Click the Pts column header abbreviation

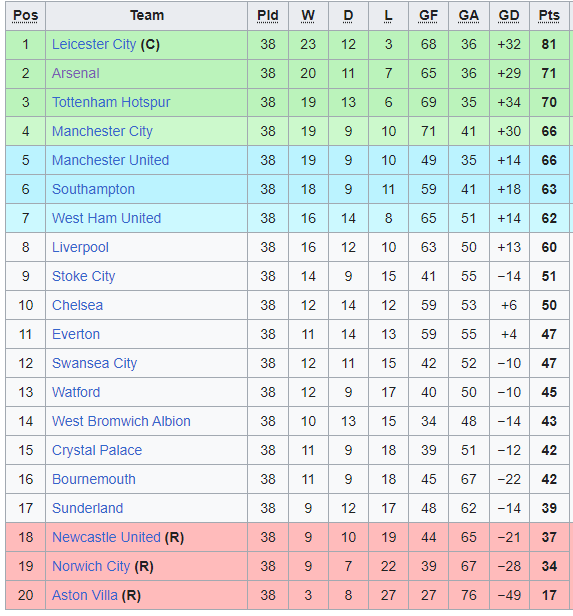549,15
